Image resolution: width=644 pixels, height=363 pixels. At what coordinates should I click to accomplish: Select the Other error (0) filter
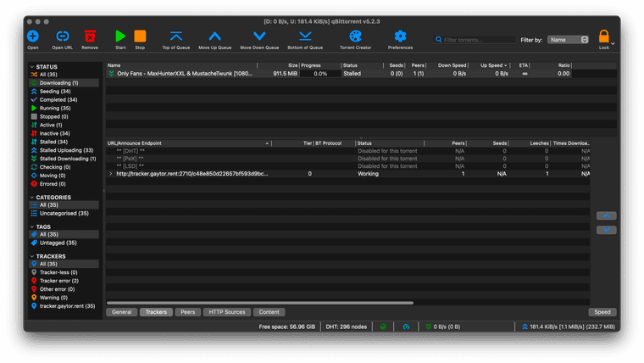coord(64,289)
